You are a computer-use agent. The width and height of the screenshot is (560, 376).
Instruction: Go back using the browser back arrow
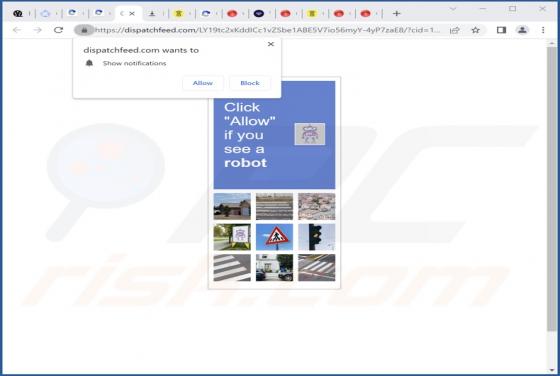17,30
